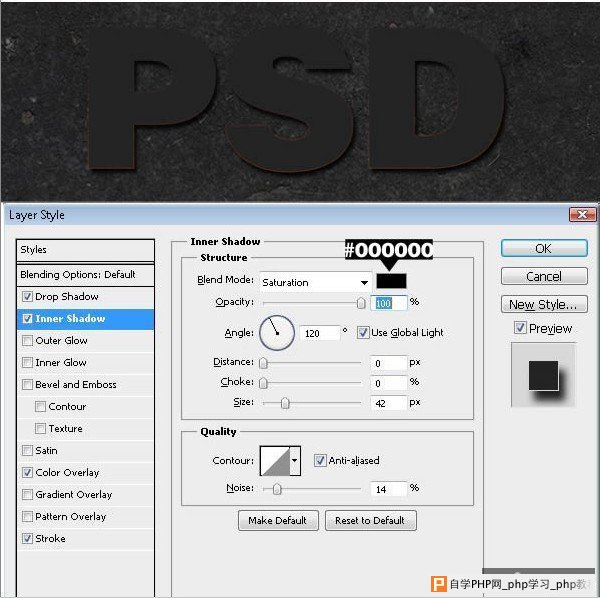The width and height of the screenshot is (600, 598).
Task: Click the Make Default button
Action: (278, 520)
